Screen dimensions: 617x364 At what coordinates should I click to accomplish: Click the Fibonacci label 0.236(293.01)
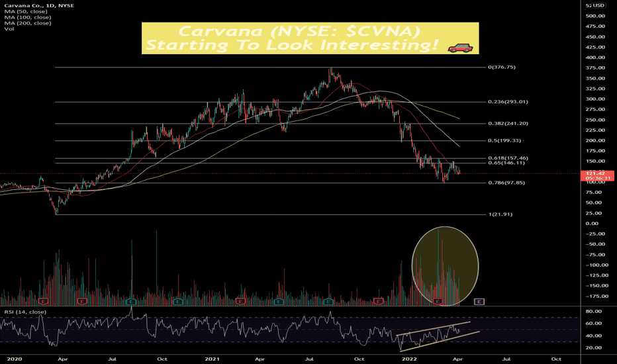(508, 102)
